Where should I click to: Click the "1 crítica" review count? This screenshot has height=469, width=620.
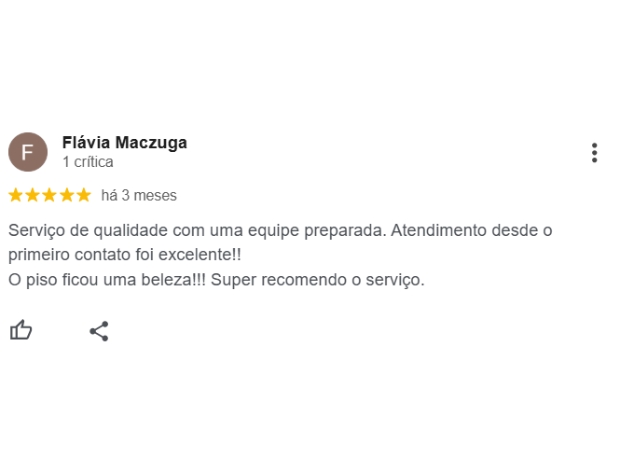click(x=88, y=162)
